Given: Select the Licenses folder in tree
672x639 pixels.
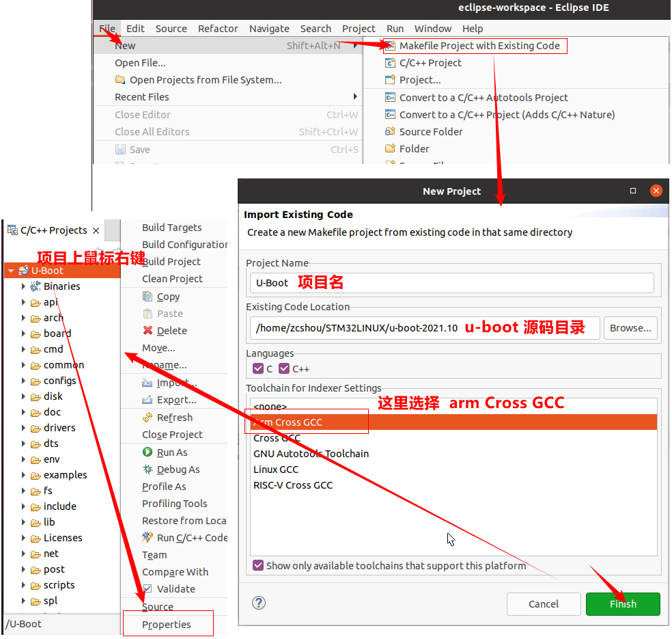Looking at the screenshot, I should 63,538.
